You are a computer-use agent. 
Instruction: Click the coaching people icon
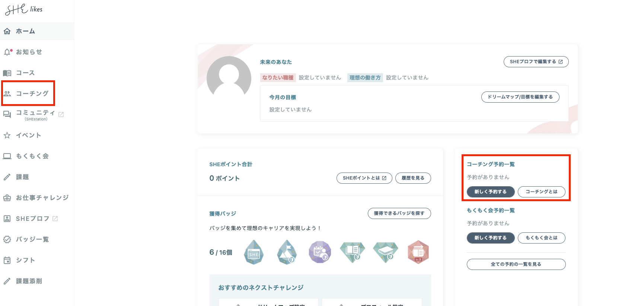point(7,94)
